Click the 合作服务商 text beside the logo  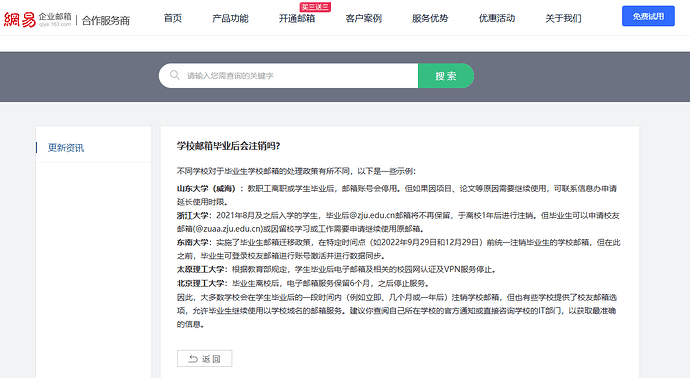click(106, 21)
